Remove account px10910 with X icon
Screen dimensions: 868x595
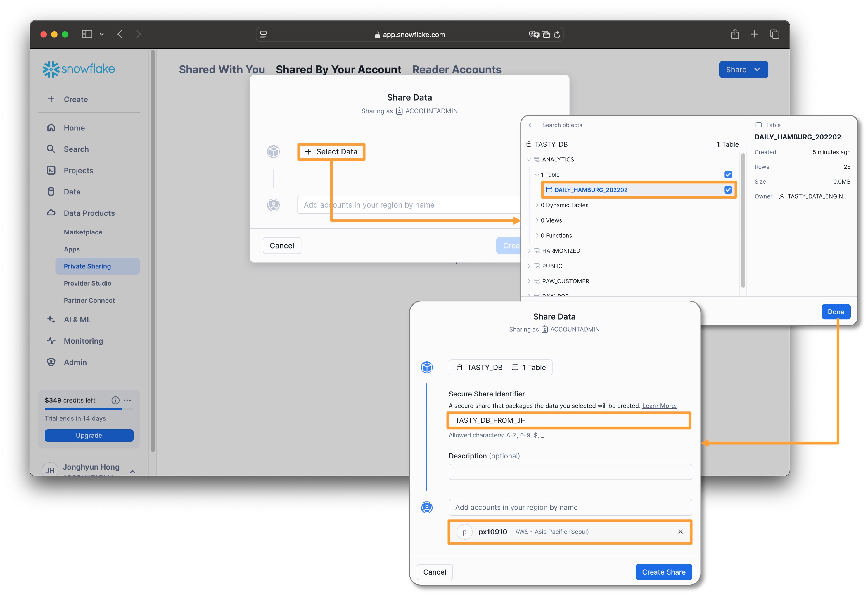pos(680,532)
